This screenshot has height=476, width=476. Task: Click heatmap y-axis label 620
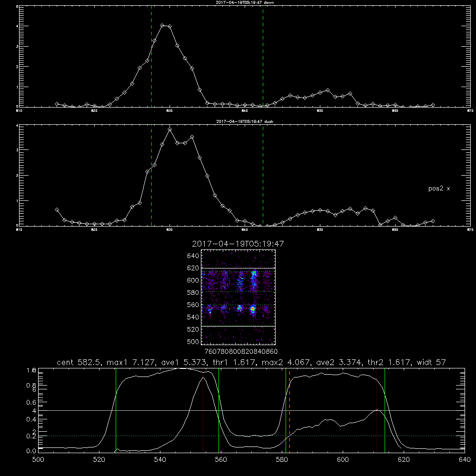[193, 268]
